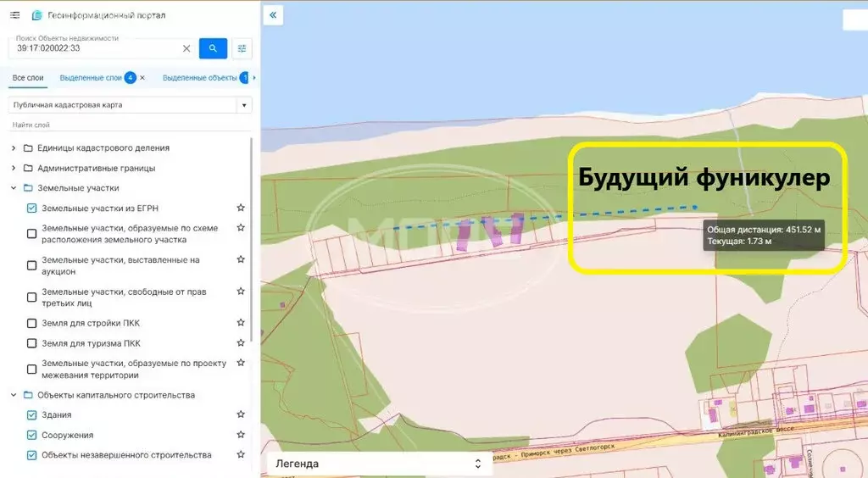Clear the search field with X icon

186,48
